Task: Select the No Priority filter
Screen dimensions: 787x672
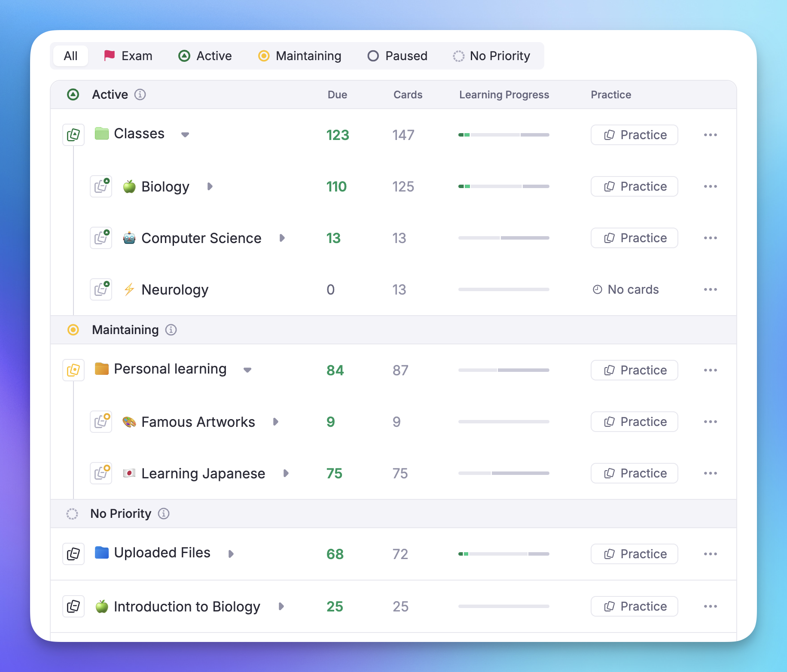Action: 491,56
